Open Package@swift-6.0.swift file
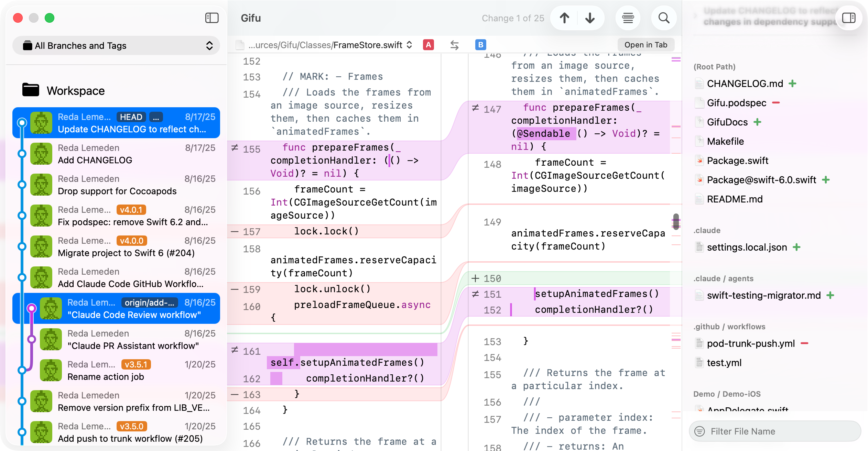Viewport: 868px width, 451px height. pos(761,180)
